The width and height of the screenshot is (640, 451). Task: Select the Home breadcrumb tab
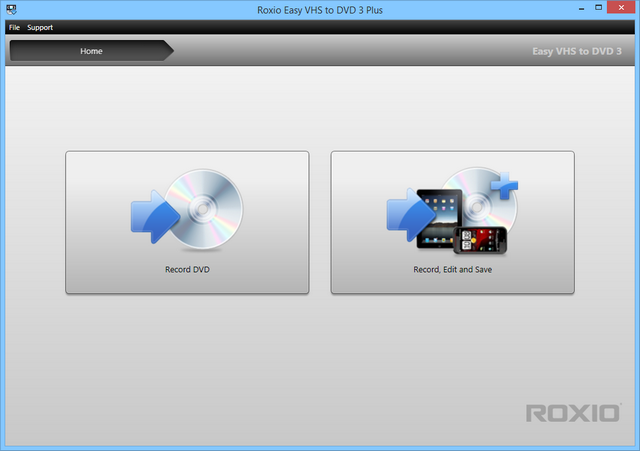91,51
